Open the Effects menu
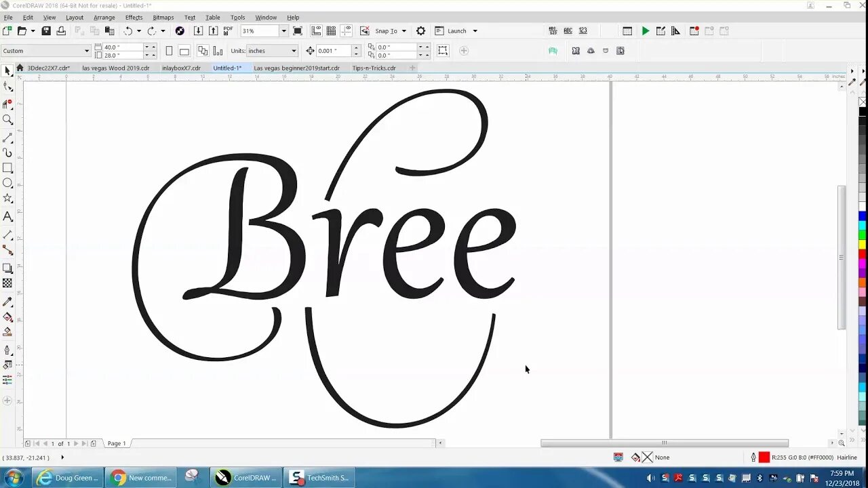Image resolution: width=868 pixels, height=488 pixels. pos(134,18)
